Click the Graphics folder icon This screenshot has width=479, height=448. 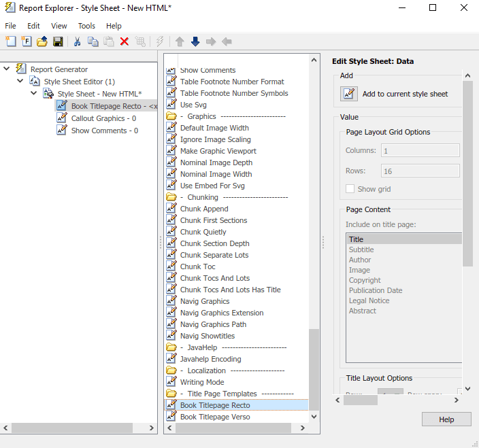[171, 116]
